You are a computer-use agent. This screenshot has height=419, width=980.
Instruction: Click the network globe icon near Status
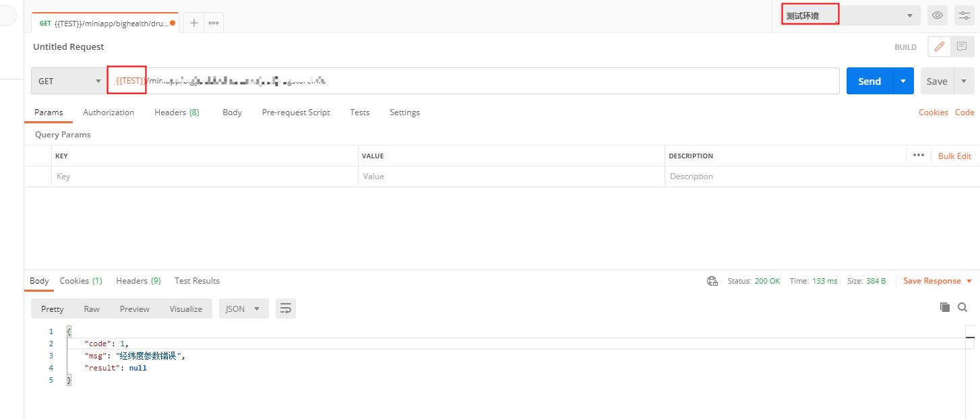[x=712, y=281]
